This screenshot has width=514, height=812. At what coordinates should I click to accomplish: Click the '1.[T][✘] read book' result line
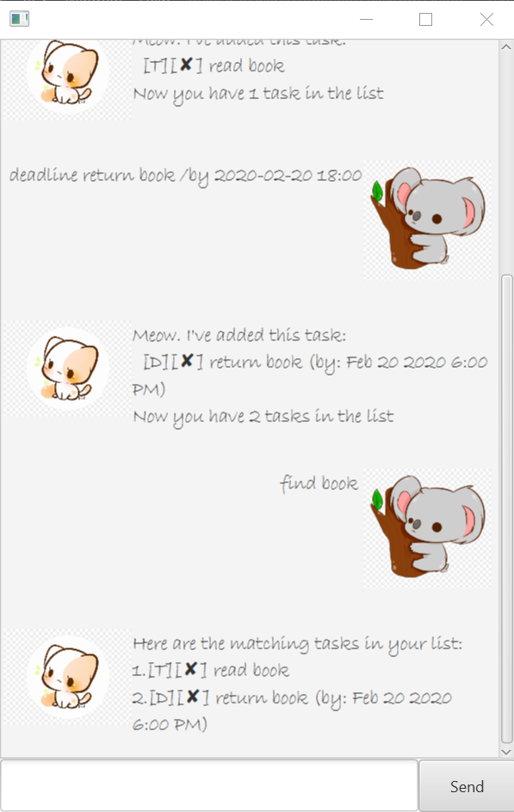pos(210,670)
